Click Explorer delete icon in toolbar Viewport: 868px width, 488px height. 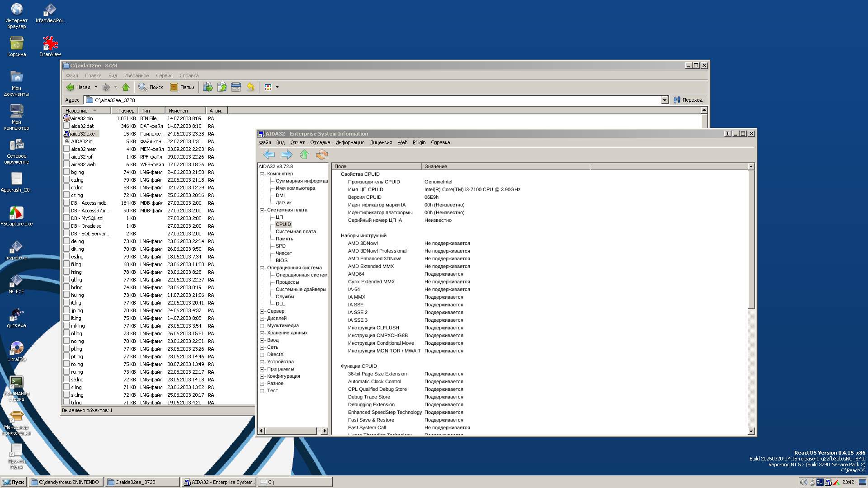tap(236, 87)
